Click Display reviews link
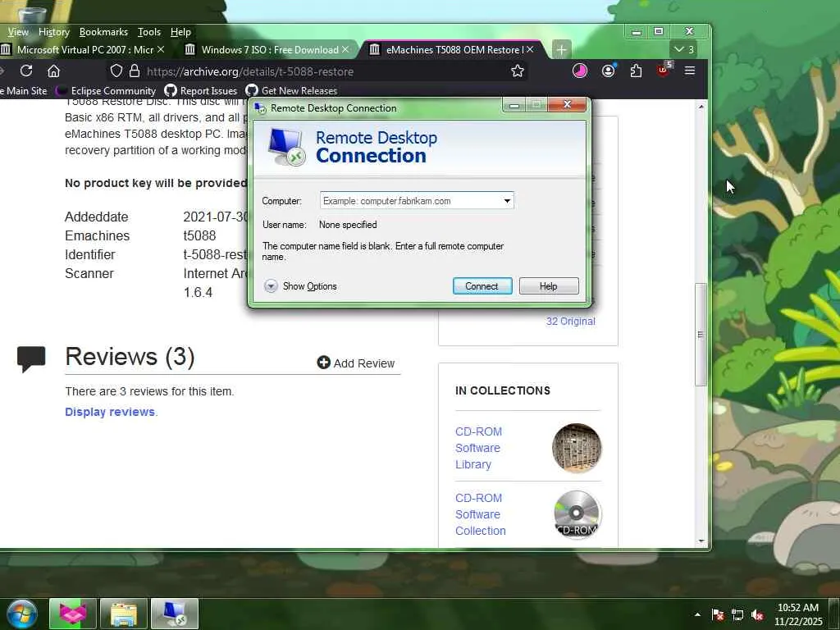The image size is (840, 630). pos(110,412)
